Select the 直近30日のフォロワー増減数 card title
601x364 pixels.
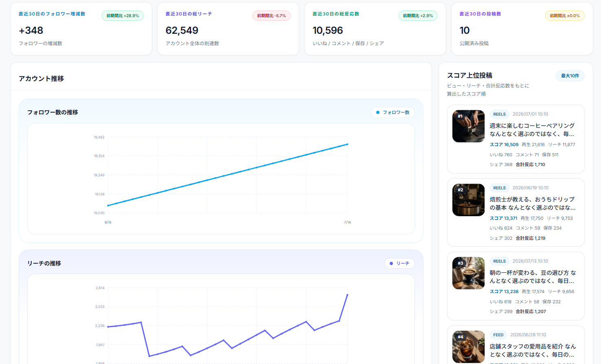(52, 14)
